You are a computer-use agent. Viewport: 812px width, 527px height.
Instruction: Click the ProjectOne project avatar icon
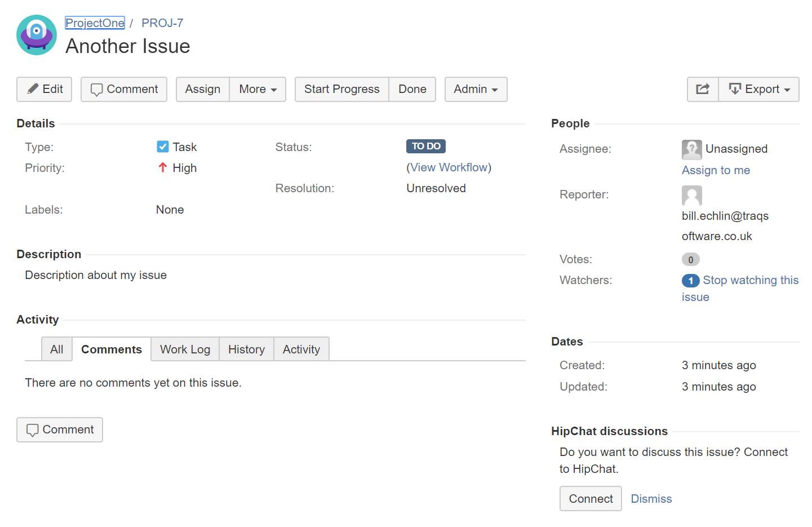(x=36, y=34)
